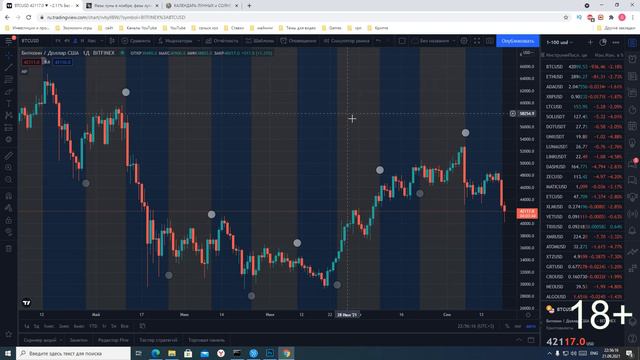Click the remove drawings trash icon
The image size is (640, 360).
coord(9,249)
